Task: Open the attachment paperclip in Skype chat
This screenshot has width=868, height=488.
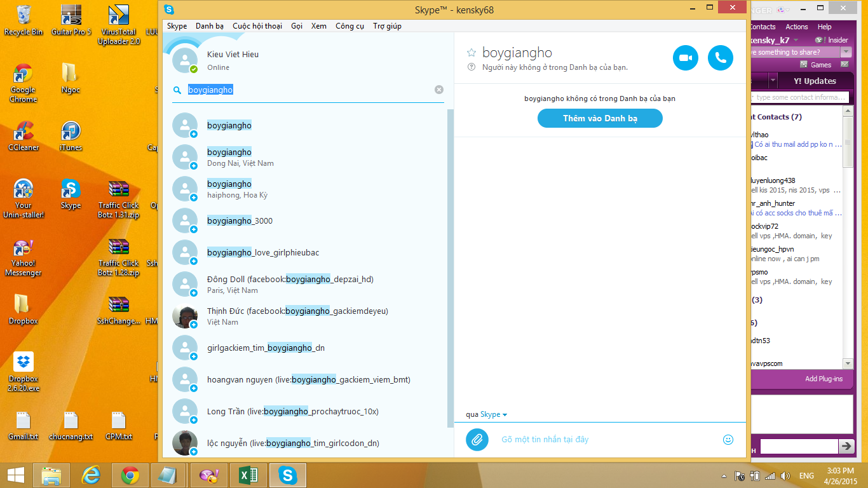Action: click(477, 439)
